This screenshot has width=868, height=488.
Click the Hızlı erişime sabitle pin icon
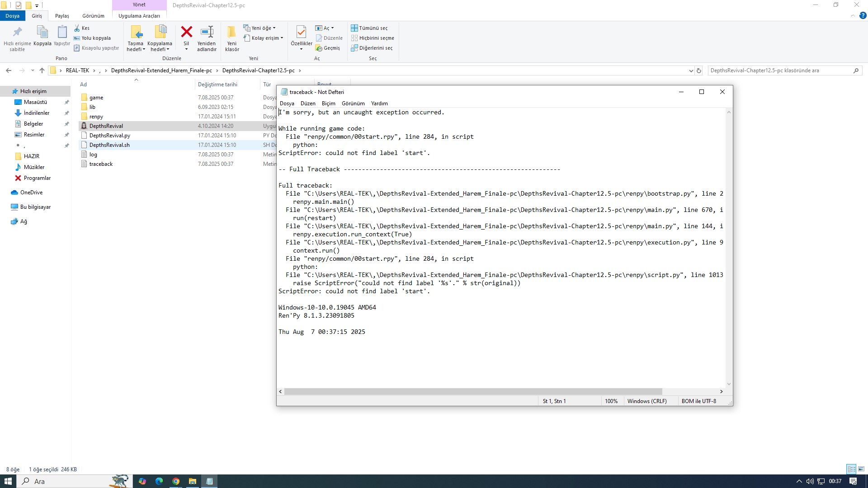click(17, 32)
